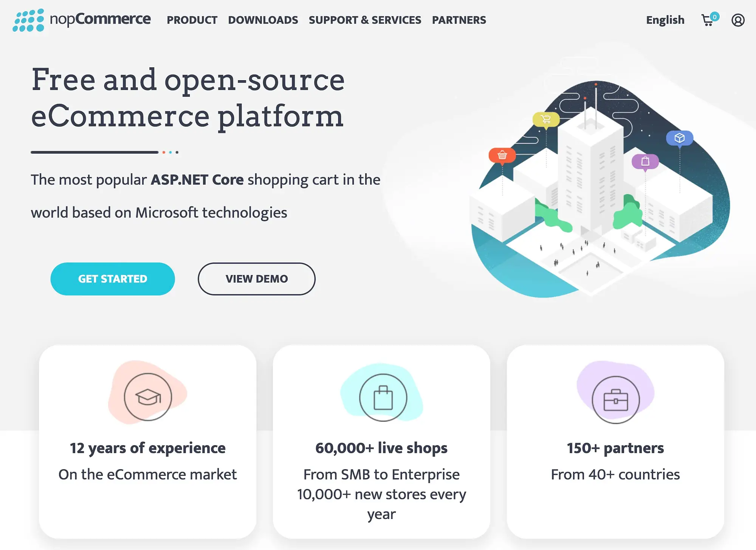Click the GET STARTED button
756x550 pixels.
(x=112, y=279)
